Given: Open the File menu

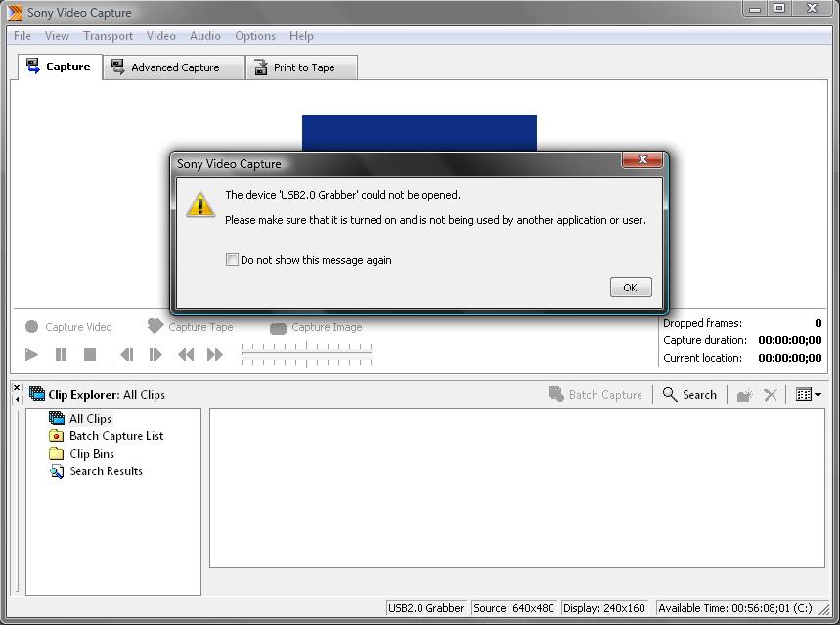Looking at the screenshot, I should (22, 36).
